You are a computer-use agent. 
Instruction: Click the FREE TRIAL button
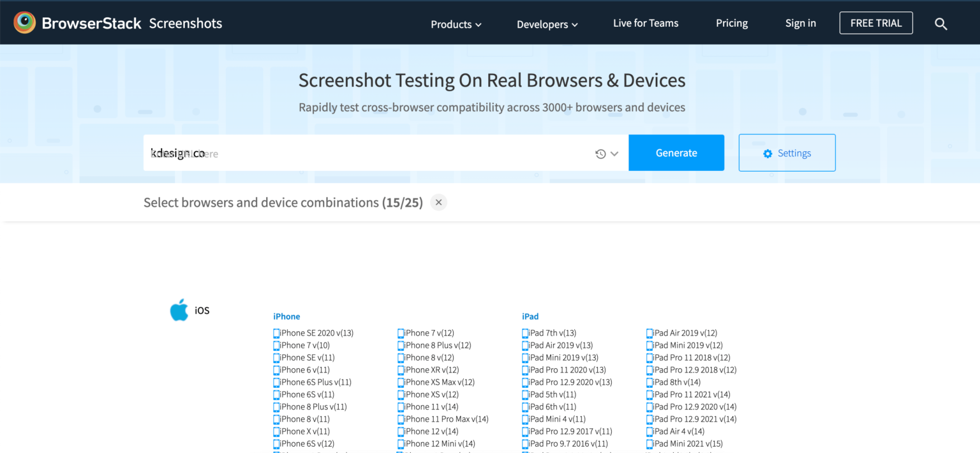(x=875, y=23)
